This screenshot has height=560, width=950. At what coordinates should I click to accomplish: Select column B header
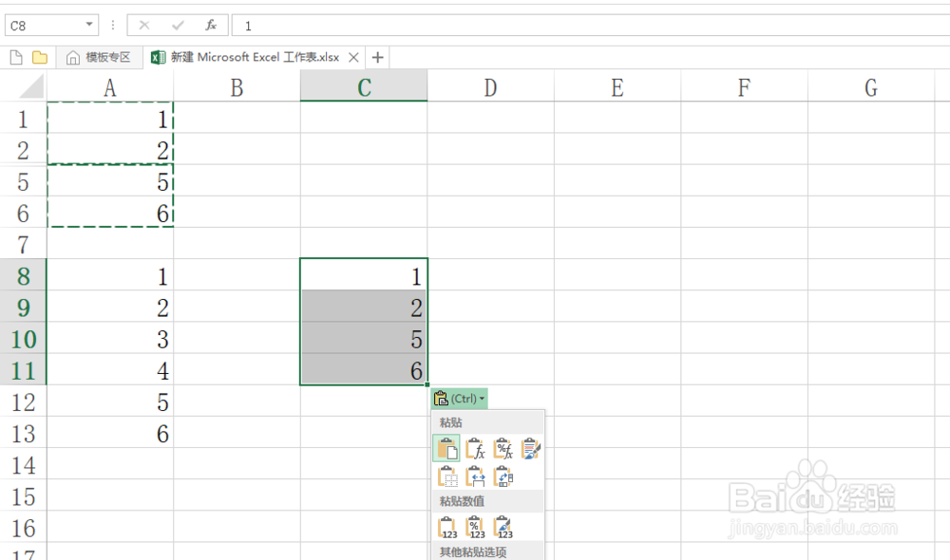[237, 87]
